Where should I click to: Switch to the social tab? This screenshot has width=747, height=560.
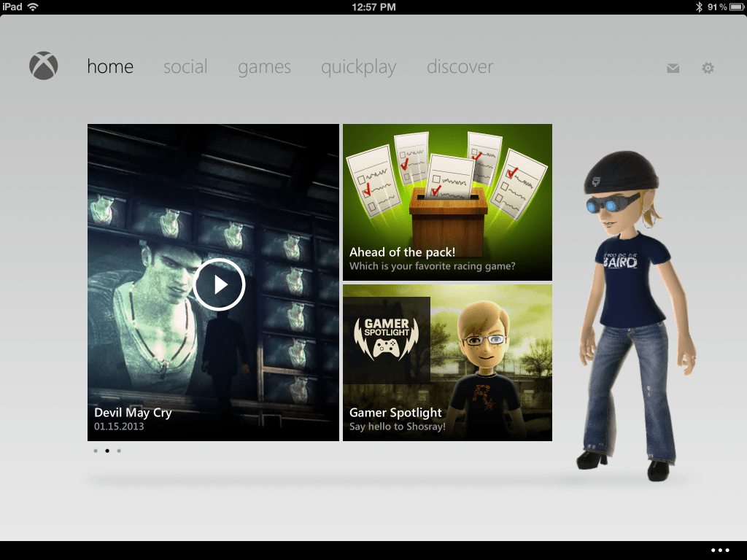click(185, 66)
